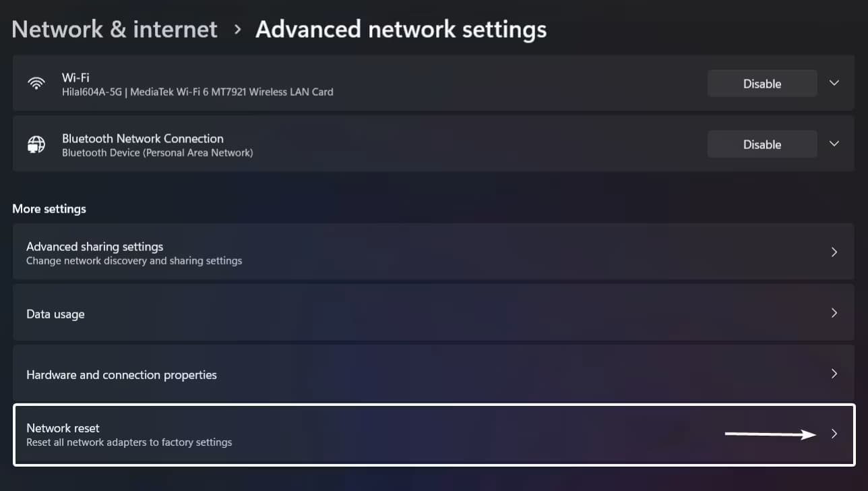Click the More settings section label
This screenshot has width=868, height=491.
tap(49, 209)
